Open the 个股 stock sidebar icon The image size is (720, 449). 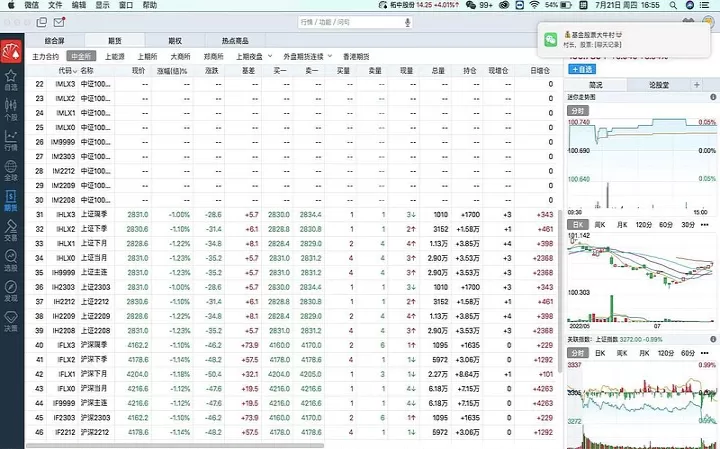click(x=11, y=109)
